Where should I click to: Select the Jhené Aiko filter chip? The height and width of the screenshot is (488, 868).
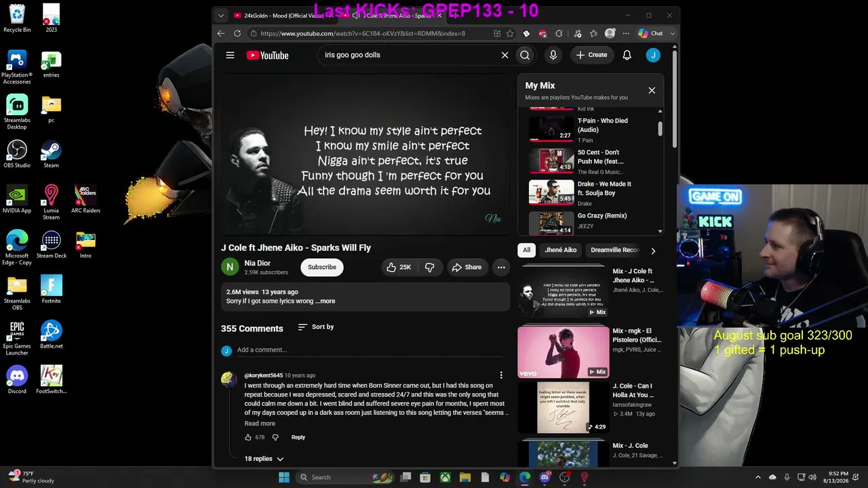(x=561, y=250)
